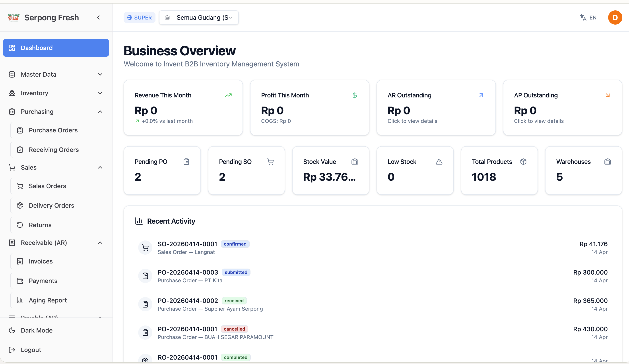Click the language translate icon
Viewport: 629px width, 364px height.
[583, 17]
